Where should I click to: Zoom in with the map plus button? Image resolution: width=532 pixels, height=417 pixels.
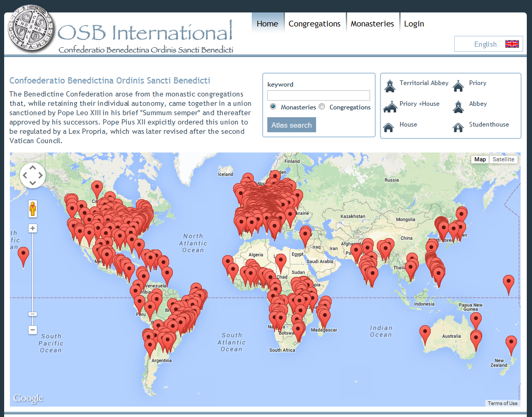pos(33,228)
